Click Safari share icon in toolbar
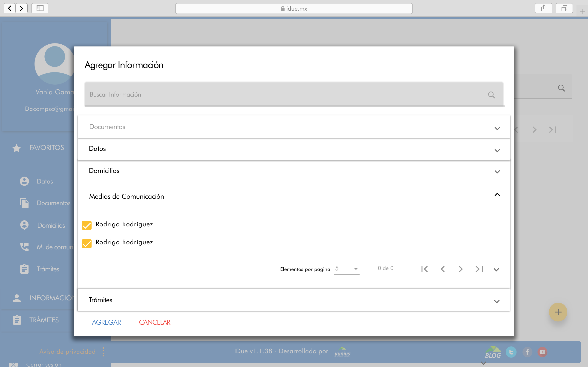Screen dimensions: 588x367 tap(543, 9)
